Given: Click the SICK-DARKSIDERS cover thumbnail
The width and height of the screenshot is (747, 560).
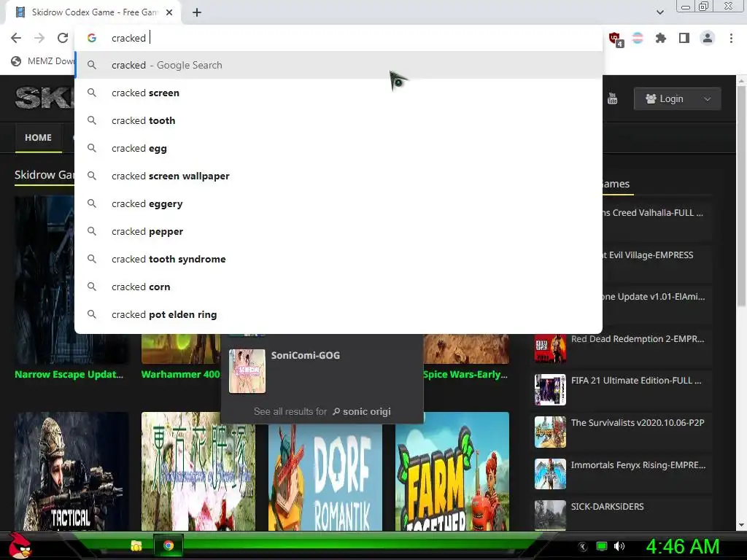Looking at the screenshot, I should pyautogui.click(x=550, y=516).
